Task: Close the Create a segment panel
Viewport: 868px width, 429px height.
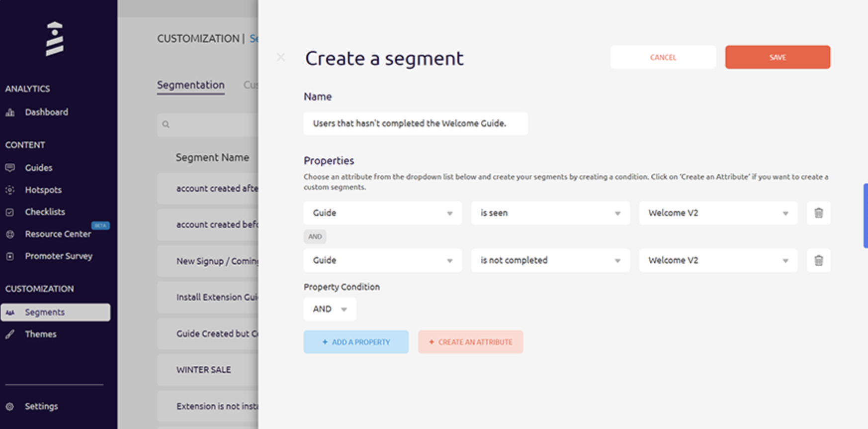Action: (281, 57)
